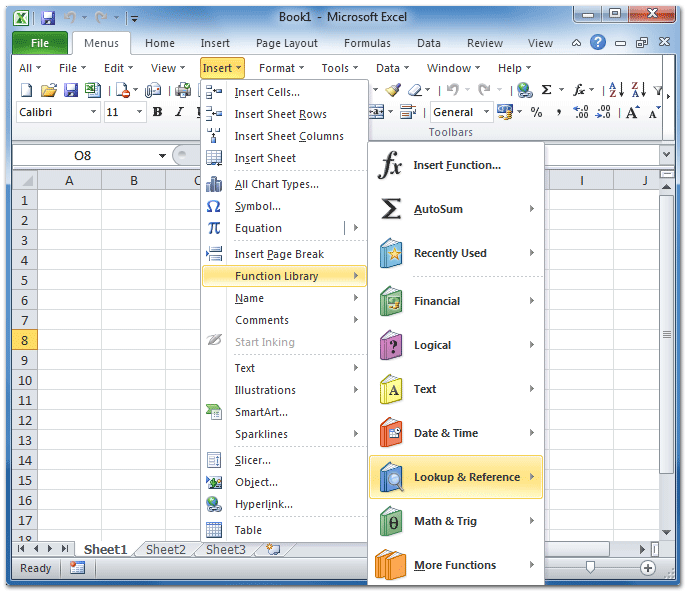Switch to the Home ribbon tab
Screen dimensions: 688x595
click(160, 43)
